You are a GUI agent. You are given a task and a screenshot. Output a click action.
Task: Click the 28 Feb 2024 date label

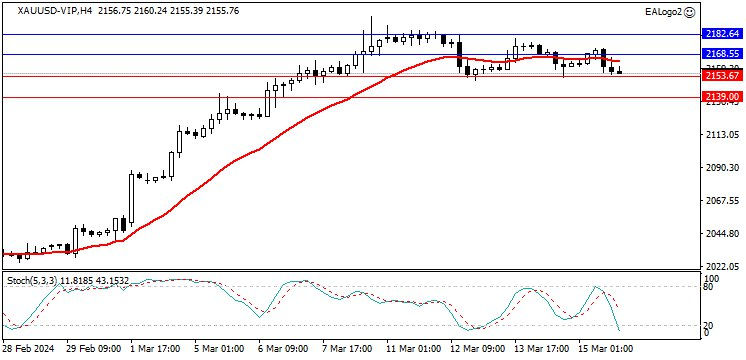29,349
